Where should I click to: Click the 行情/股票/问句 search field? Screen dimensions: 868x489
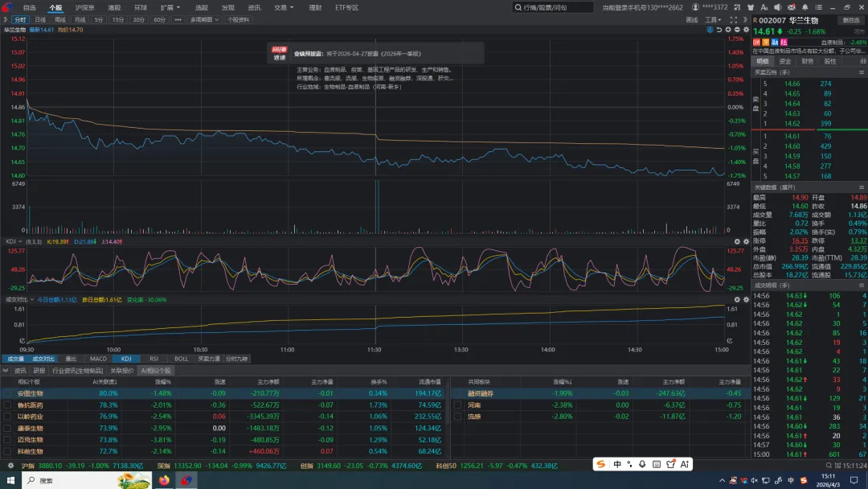coord(552,7)
